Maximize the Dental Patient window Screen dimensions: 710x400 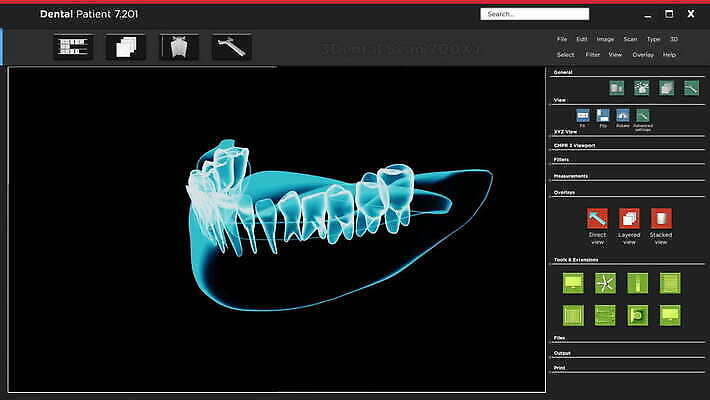(x=669, y=14)
